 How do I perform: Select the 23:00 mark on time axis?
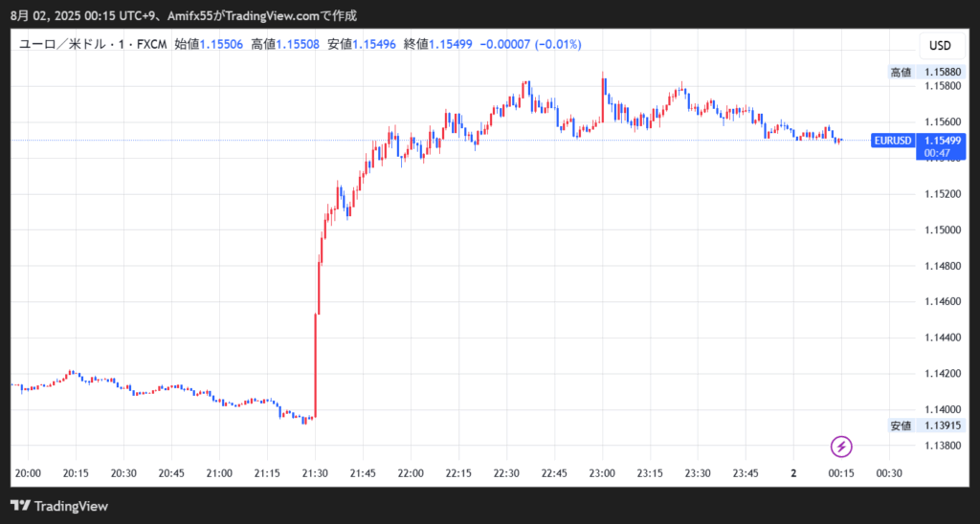(x=602, y=473)
